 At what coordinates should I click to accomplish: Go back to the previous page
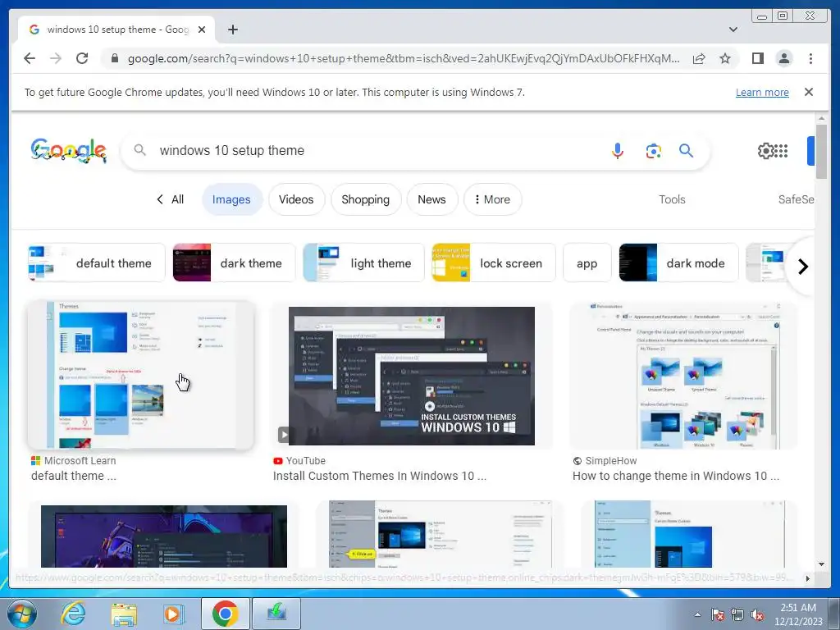pos(30,58)
